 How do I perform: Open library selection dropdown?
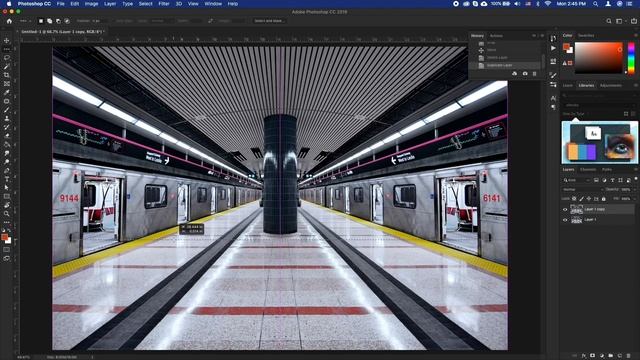pyautogui.click(x=599, y=105)
